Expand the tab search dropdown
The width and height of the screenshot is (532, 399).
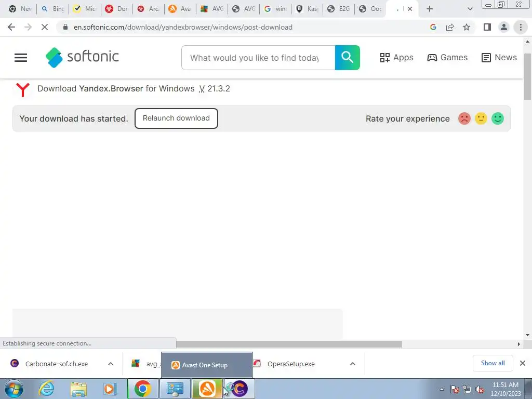click(x=470, y=9)
